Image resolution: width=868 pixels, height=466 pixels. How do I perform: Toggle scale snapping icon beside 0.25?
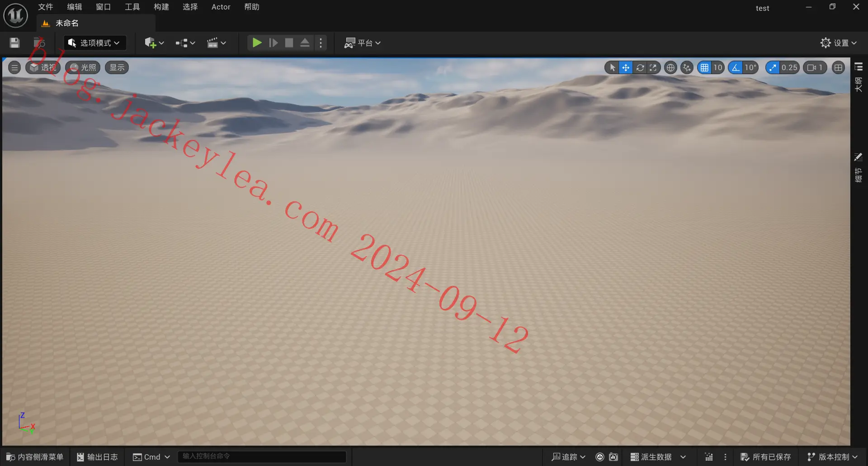tap(773, 68)
